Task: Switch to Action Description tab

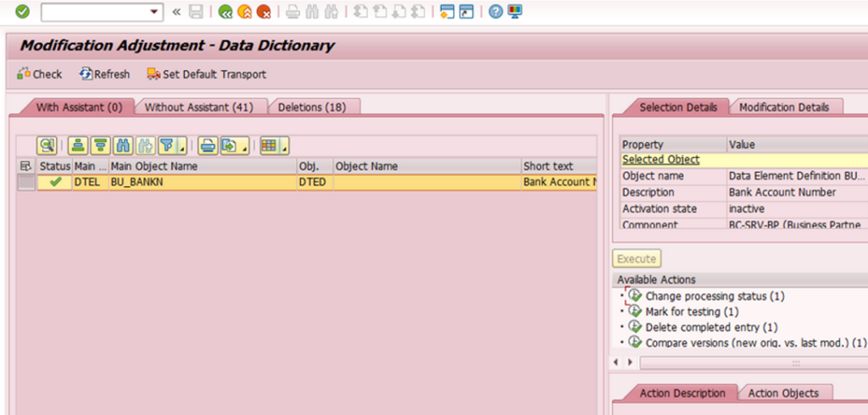Action: click(x=682, y=394)
